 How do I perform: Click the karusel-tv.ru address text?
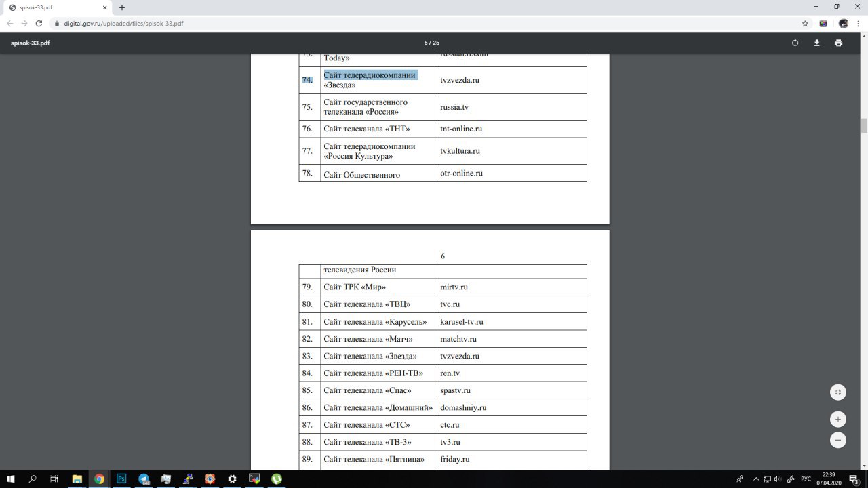click(x=461, y=322)
